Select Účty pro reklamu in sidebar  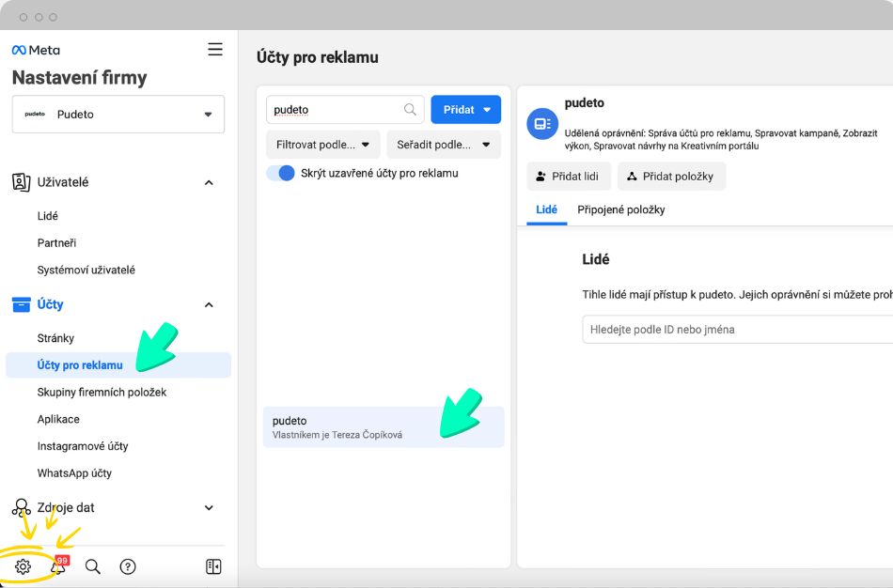(x=118, y=364)
